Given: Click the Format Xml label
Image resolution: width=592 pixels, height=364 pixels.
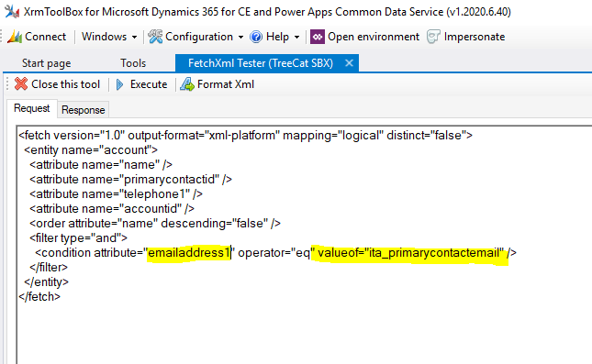Looking at the screenshot, I should pos(226,84).
